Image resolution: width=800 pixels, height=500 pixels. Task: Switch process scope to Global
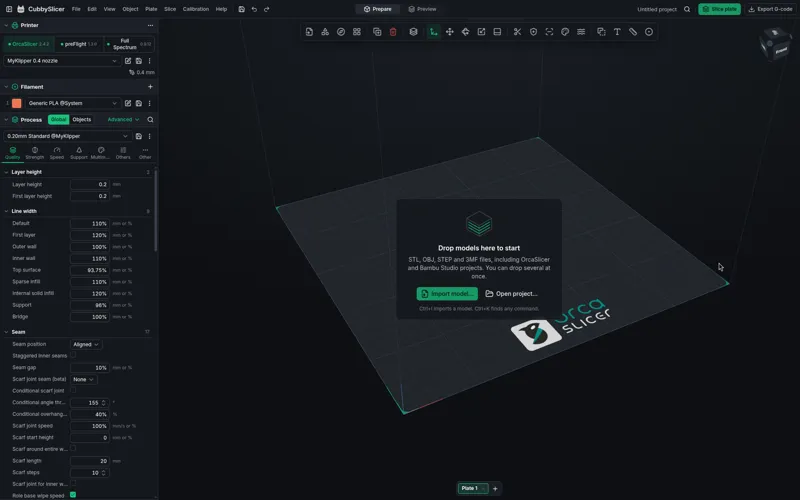coord(58,119)
